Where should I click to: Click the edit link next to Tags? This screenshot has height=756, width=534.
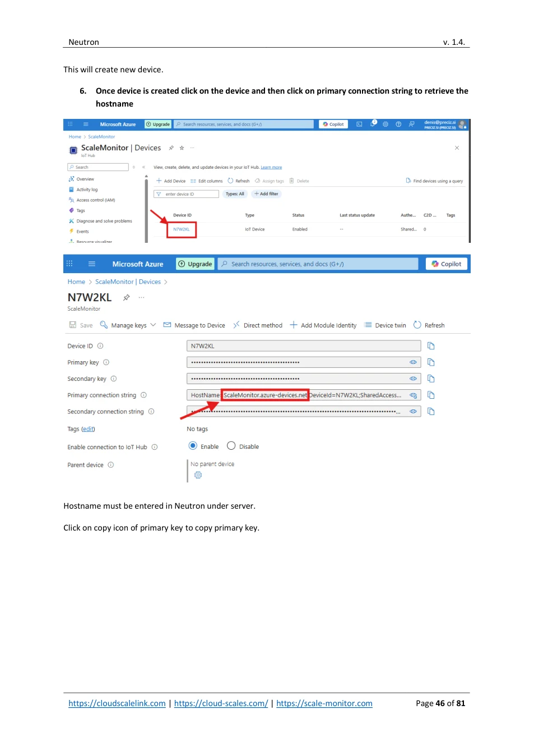[x=88, y=429]
